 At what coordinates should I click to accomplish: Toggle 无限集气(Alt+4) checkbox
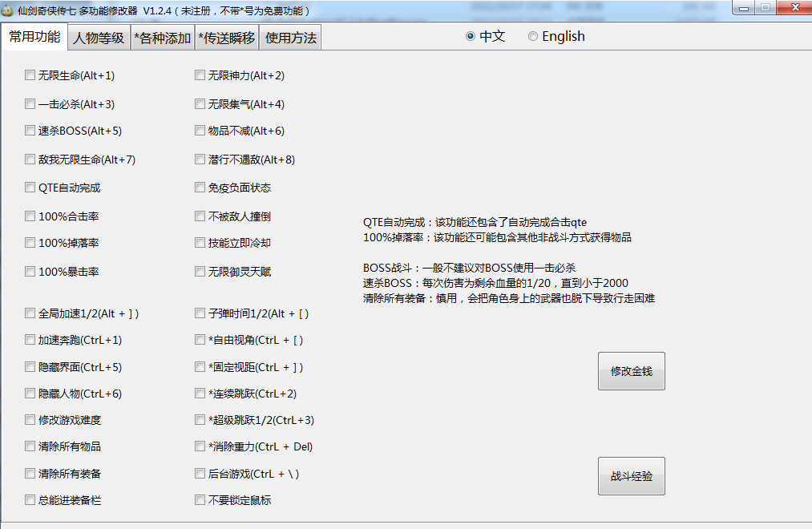click(x=200, y=104)
